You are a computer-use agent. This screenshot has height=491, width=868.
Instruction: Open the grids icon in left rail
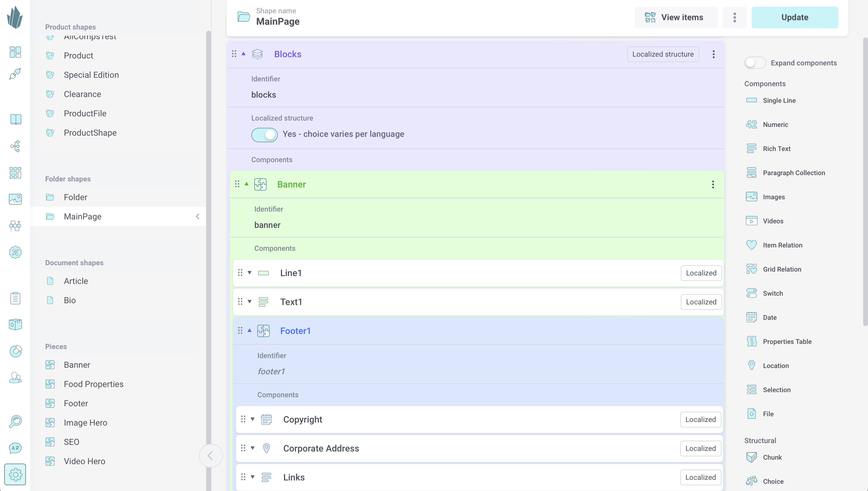(x=15, y=173)
